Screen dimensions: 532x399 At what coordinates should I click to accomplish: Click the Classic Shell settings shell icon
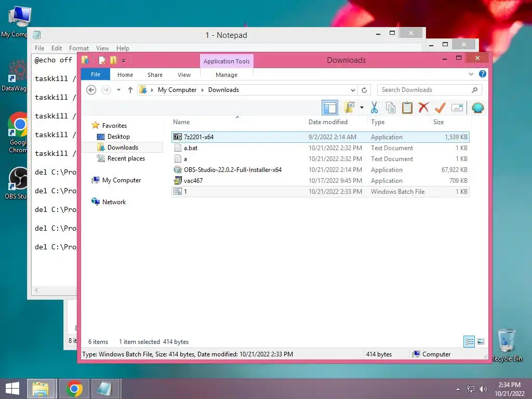(x=477, y=108)
